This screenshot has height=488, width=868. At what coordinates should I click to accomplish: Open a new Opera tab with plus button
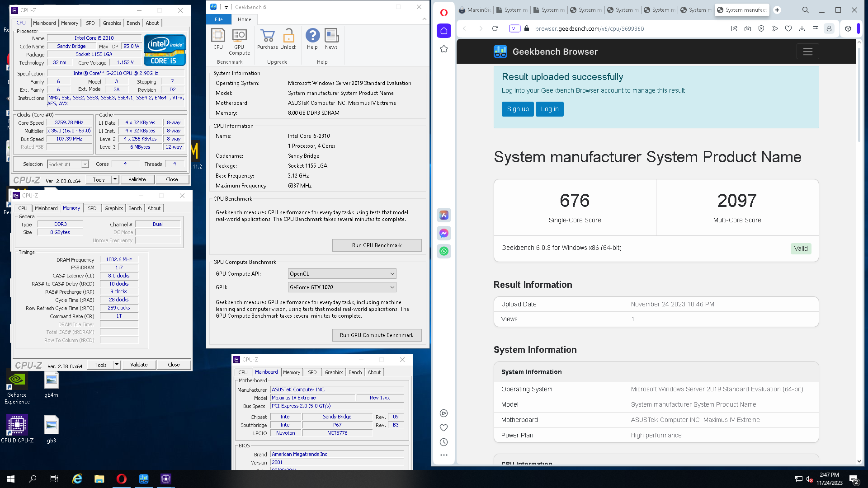click(x=777, y=10)
